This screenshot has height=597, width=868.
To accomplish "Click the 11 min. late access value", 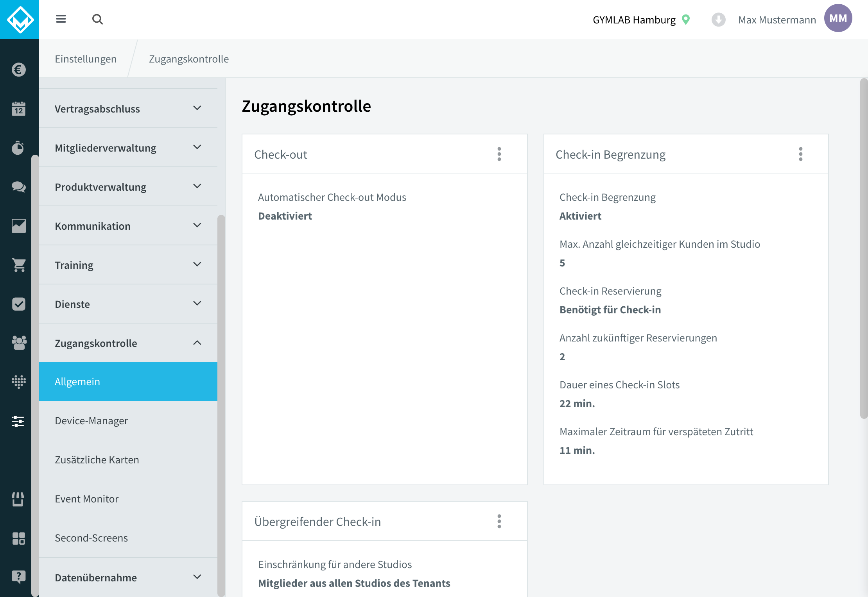I will click(x=577, y=450).
